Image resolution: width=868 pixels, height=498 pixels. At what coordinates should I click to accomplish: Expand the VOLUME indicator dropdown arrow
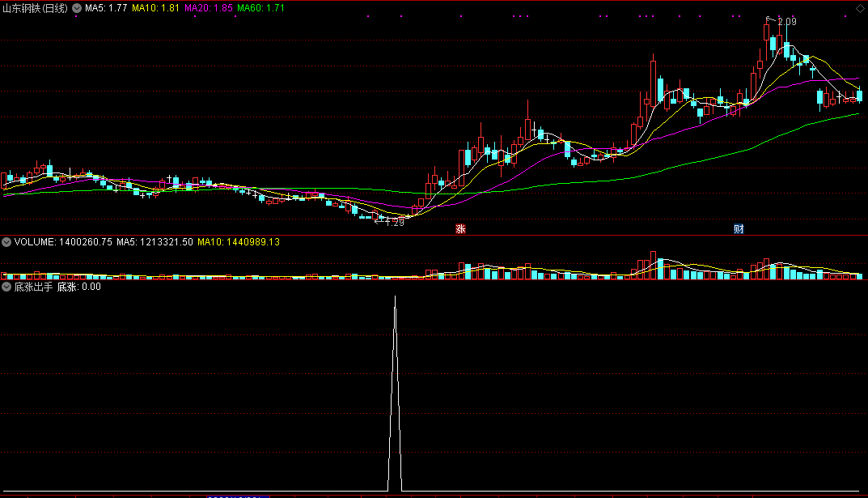pos(6,242)
